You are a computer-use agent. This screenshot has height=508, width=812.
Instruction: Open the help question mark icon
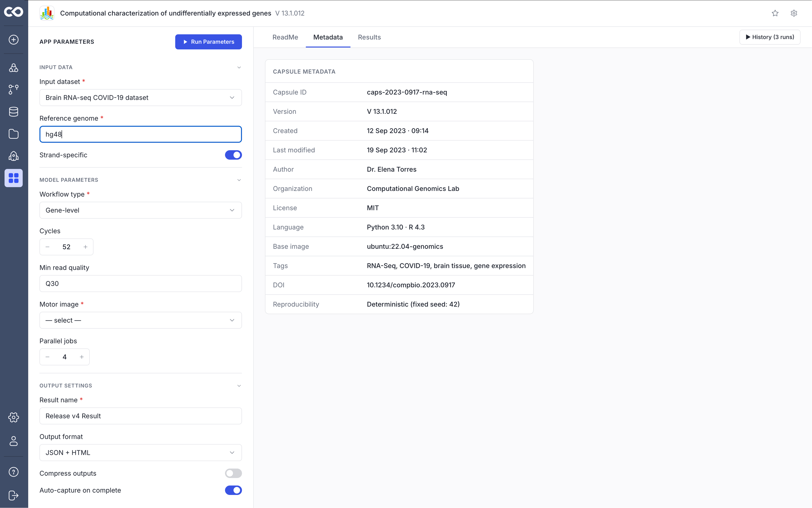(x=13, y=472)
